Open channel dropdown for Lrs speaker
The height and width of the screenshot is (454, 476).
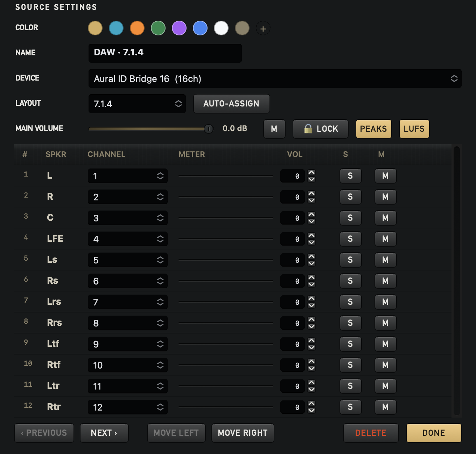point(128,302)
